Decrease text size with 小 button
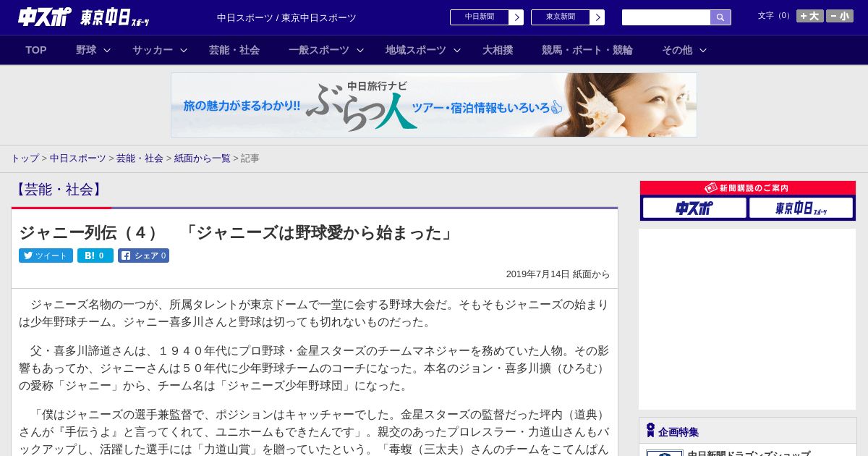This screenshot has height=456, width=868. [x=840, y=16]
